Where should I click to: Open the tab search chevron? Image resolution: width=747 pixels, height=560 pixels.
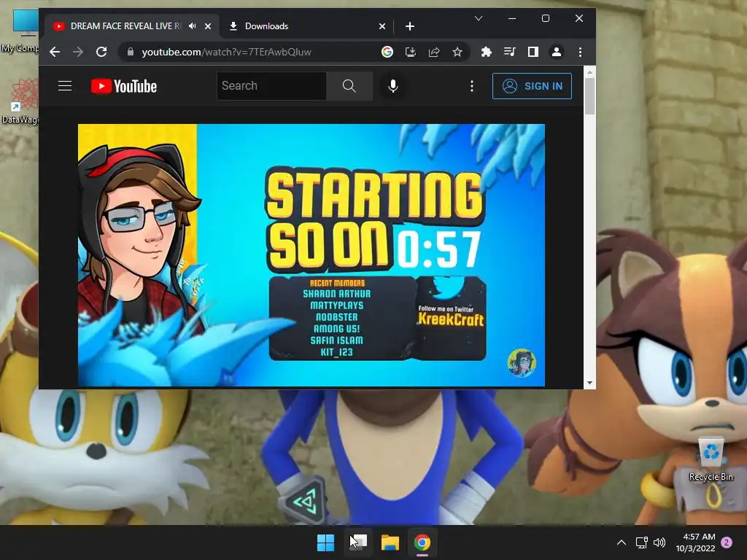point(479,18)
